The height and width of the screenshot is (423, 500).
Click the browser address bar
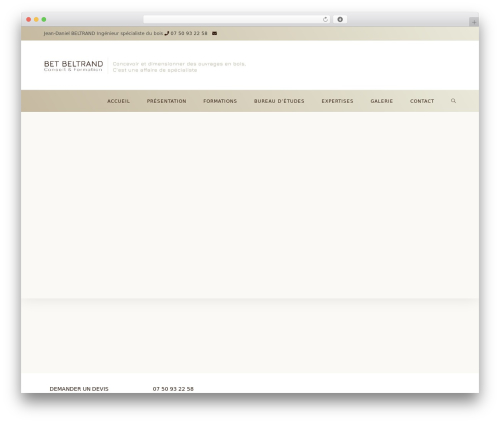click(237, 20)
